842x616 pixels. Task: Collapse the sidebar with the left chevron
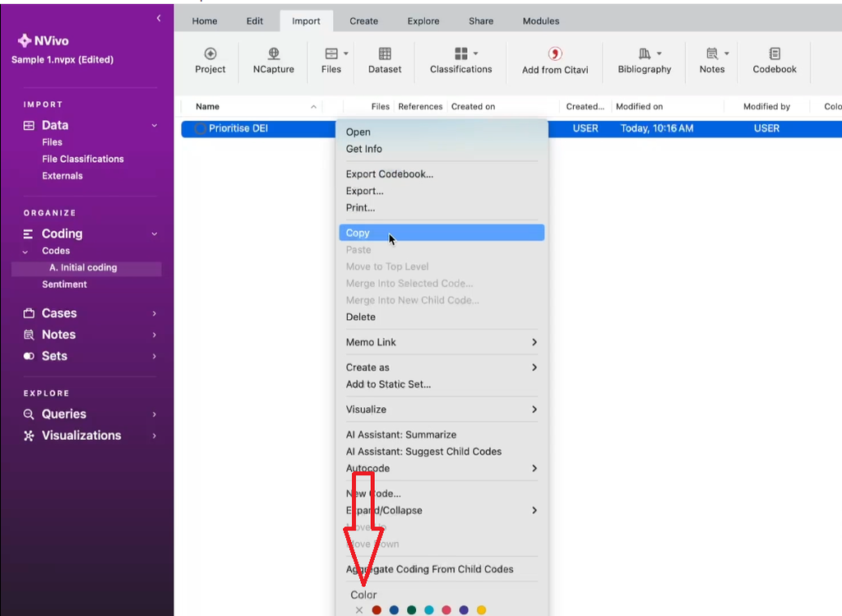pos(159,18)
